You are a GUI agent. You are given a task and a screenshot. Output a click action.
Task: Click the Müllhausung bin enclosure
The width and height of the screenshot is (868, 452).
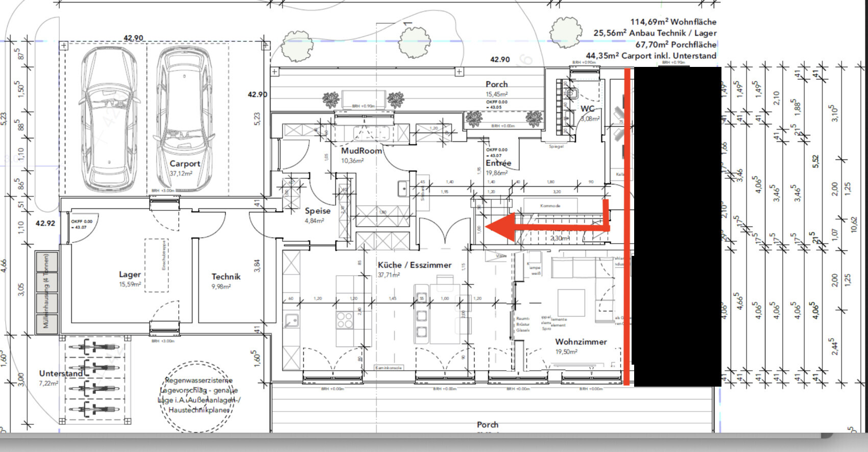coord(46,291)
